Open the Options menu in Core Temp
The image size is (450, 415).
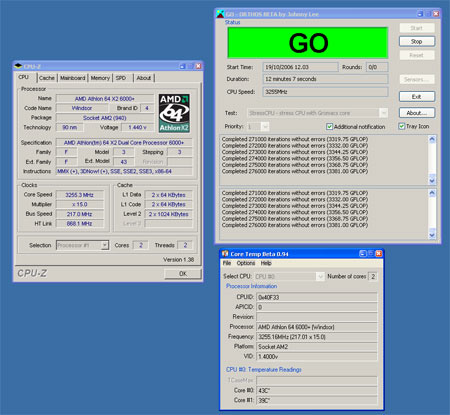click(x=246, y=263)
